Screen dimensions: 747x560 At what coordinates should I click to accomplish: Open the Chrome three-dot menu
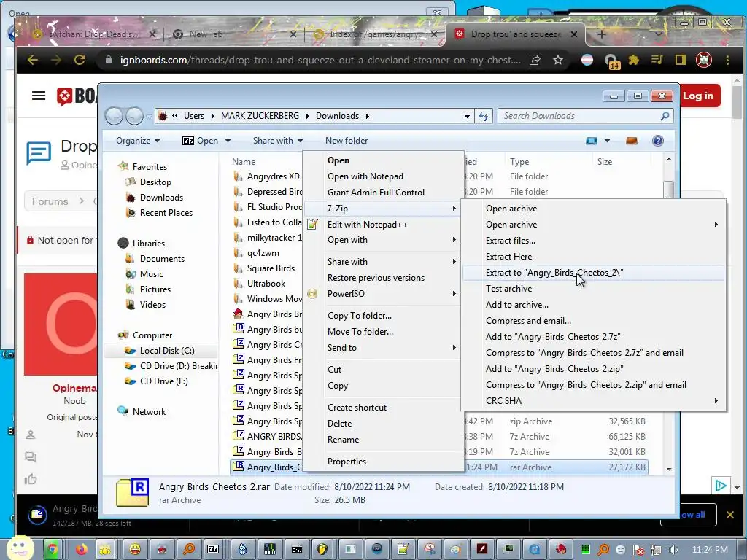pos(727,60)
